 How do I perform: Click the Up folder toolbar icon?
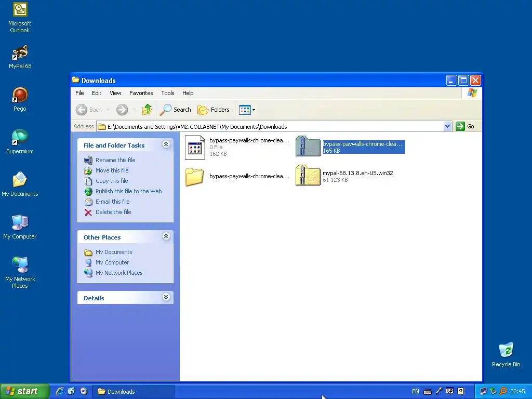147,110
